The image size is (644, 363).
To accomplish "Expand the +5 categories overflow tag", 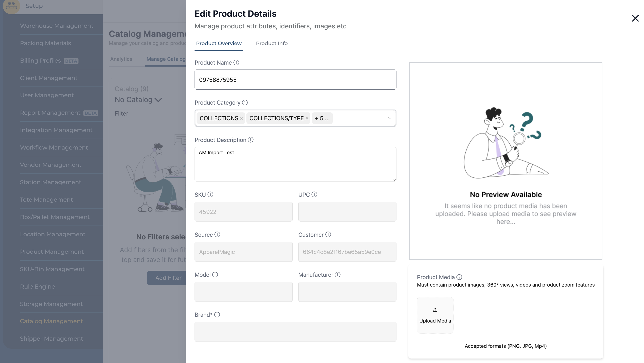I will (322, 118).
